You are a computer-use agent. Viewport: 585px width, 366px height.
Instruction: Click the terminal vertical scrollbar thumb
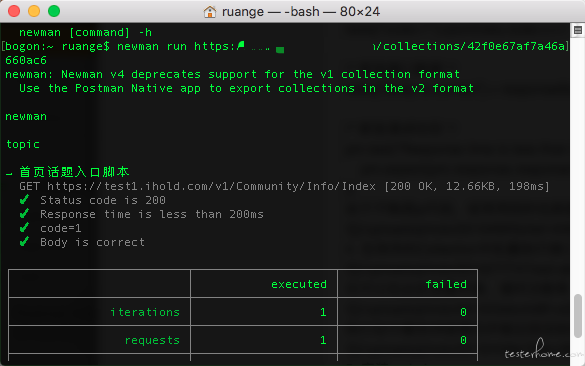click(578, 316)
